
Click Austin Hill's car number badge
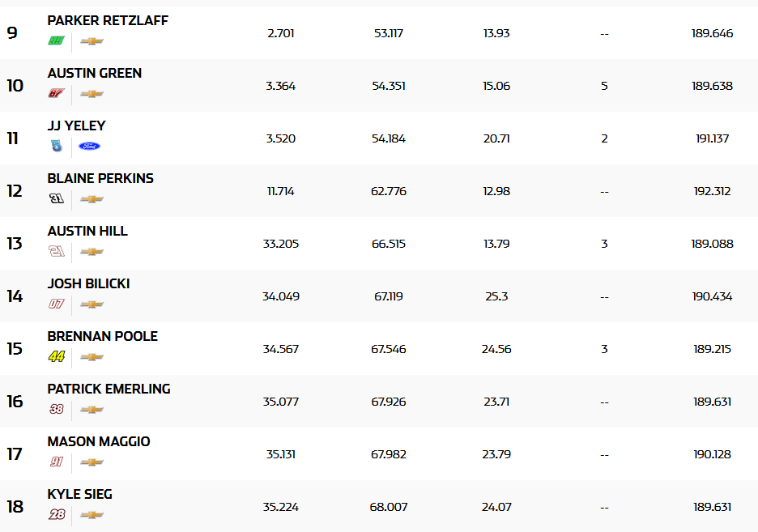56,252
